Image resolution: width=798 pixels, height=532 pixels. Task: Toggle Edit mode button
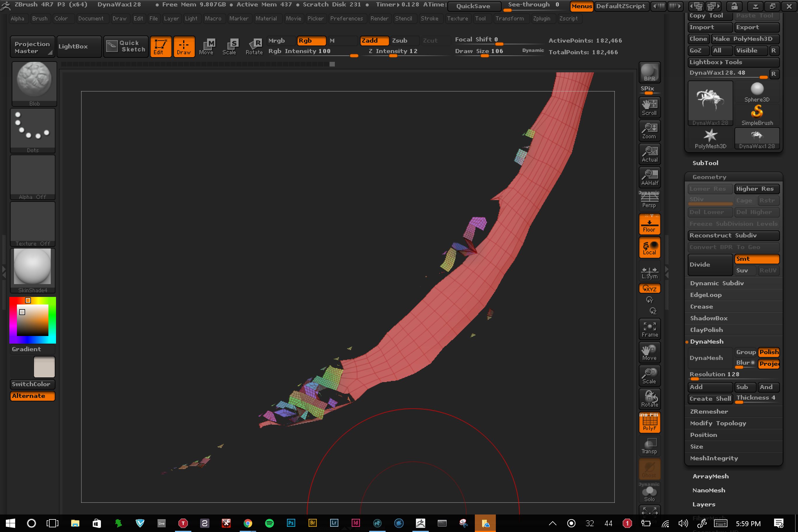coord(160,46)
